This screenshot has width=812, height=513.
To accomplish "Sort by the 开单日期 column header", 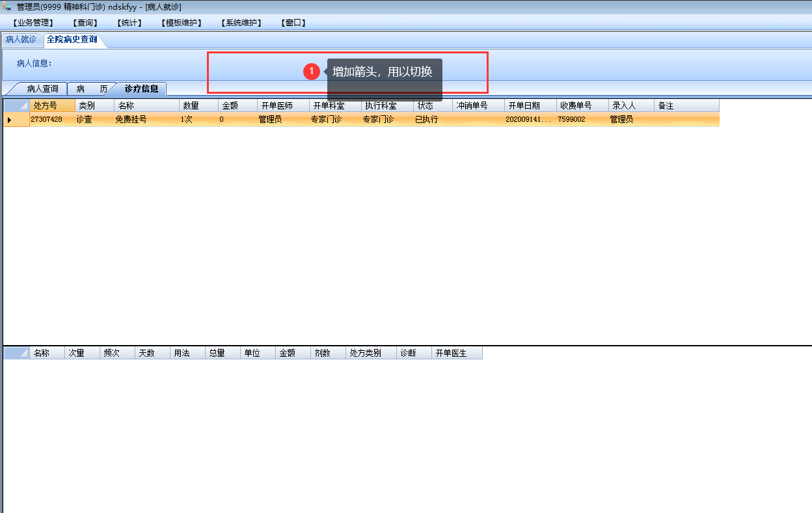I will (x=530, y=105).
